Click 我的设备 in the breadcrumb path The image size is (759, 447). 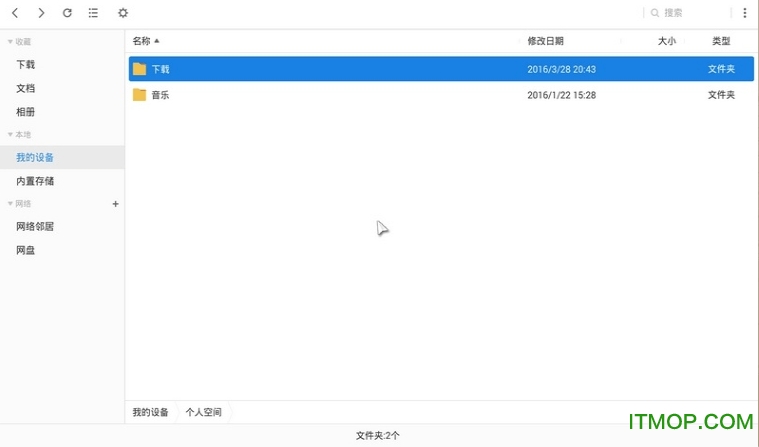pos(150,412)
